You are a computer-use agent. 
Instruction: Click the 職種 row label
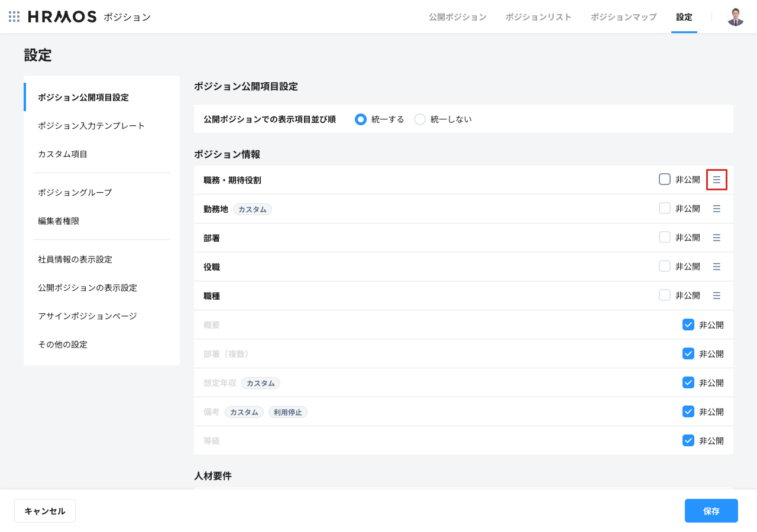coord(212,296)
